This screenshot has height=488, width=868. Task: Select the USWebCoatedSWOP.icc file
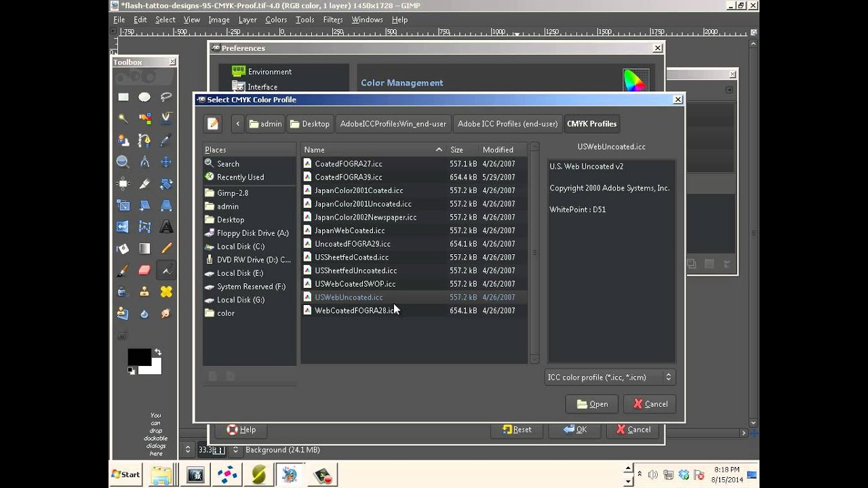[414, 284]
